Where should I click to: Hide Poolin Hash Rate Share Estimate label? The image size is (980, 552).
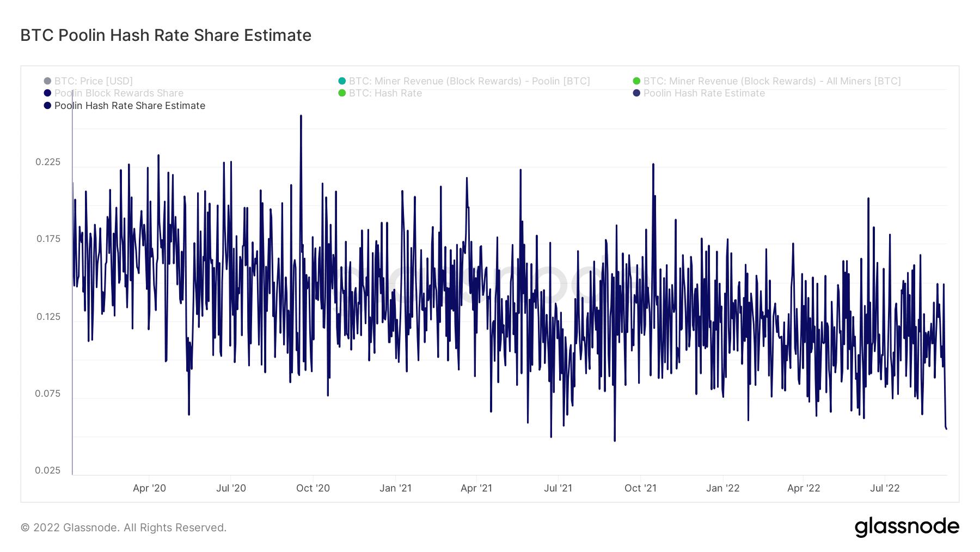tap(130, 106)
